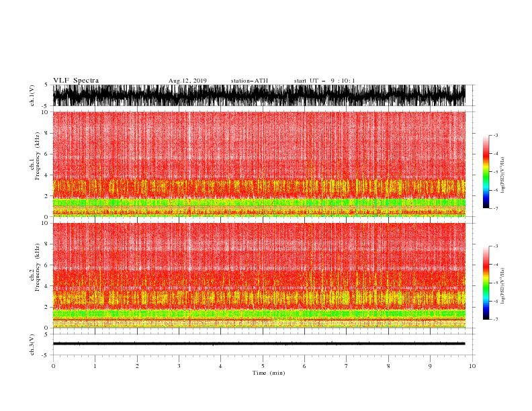Click the ch.1 spectrogram panel
The width and height of the screenshot is (532, 411).
259,164
